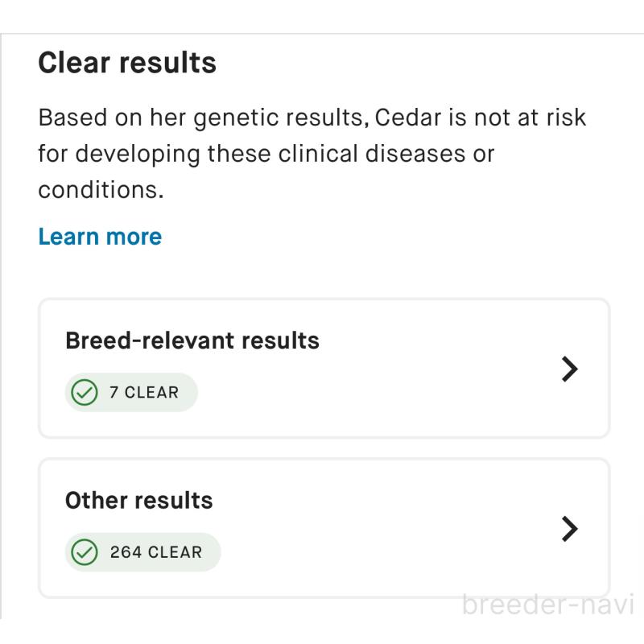Expand Other results with its chevron arrow
Image resolution: width=644 pixels, height=644 pixels.
tap(569, 528)
